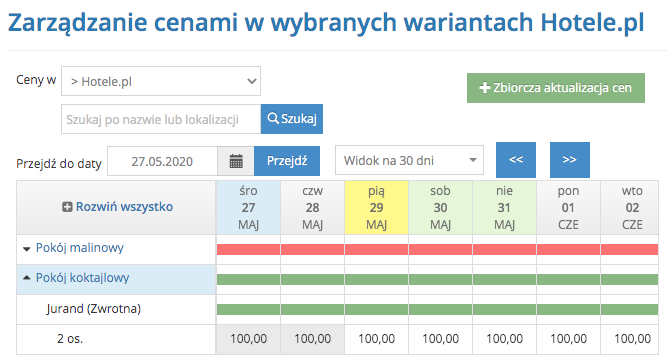Expand the Pokój malinowy row arrow
The height and width of the screenshot is (364, 670).
coord(26,249)
